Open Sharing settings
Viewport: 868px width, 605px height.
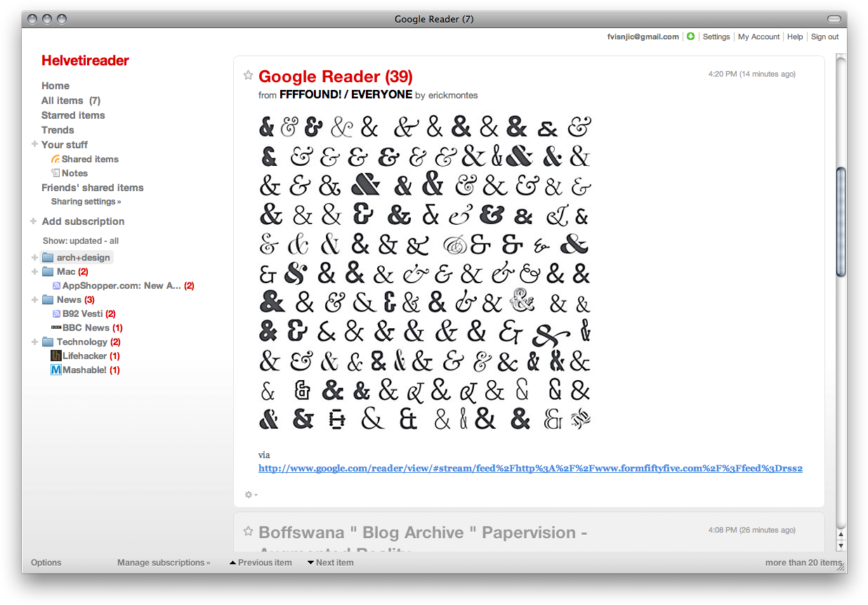(86, 201)
